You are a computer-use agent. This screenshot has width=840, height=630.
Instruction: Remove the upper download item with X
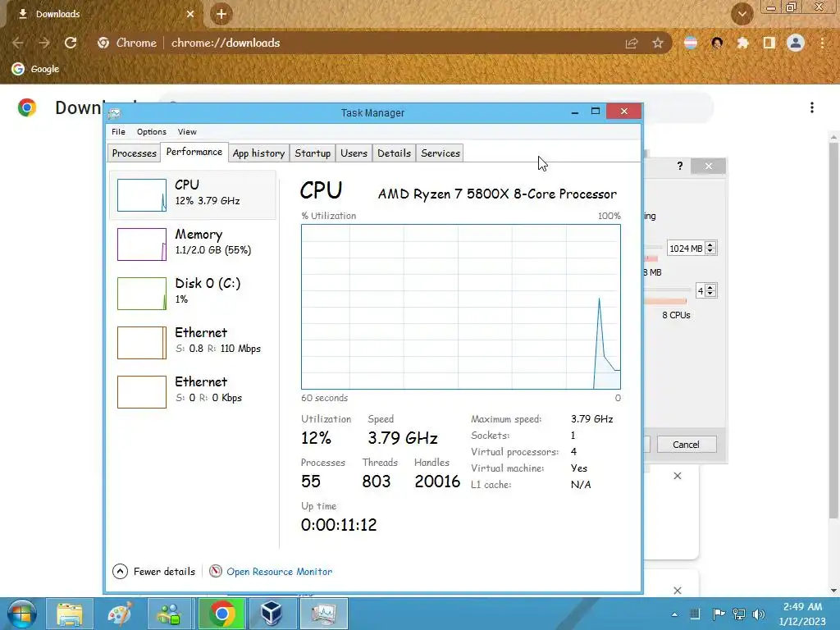678,476
